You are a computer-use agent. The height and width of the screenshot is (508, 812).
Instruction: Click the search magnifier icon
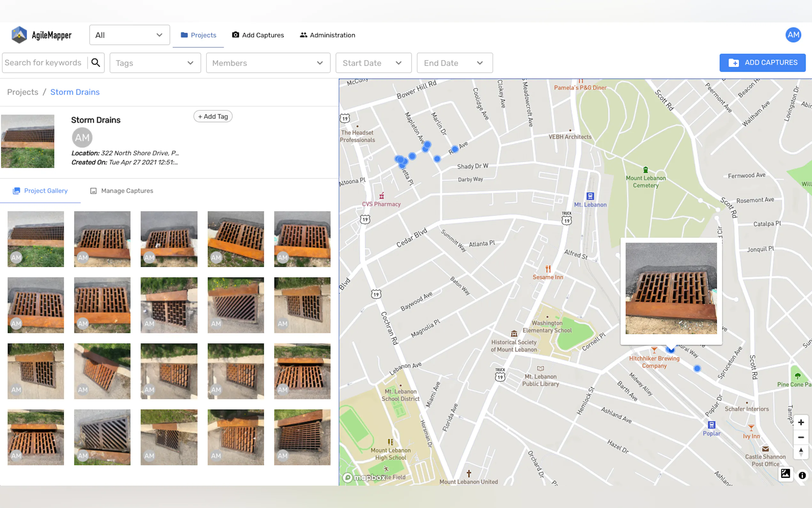coord(96,63)
